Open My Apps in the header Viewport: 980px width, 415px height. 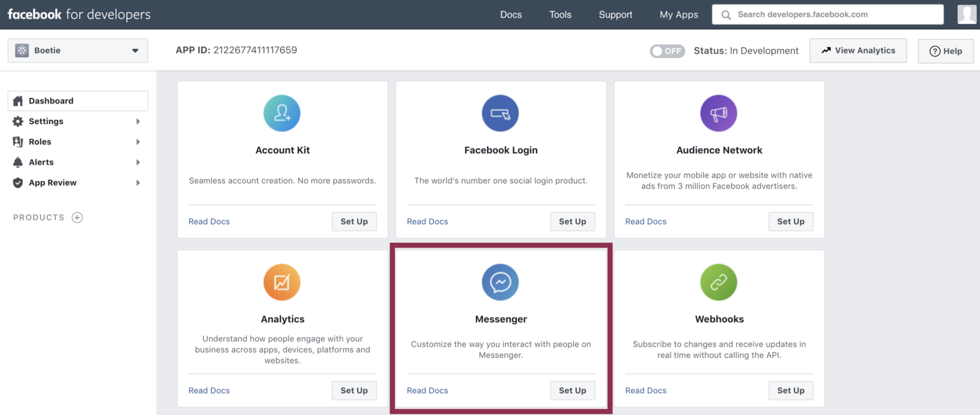point(679,15)
